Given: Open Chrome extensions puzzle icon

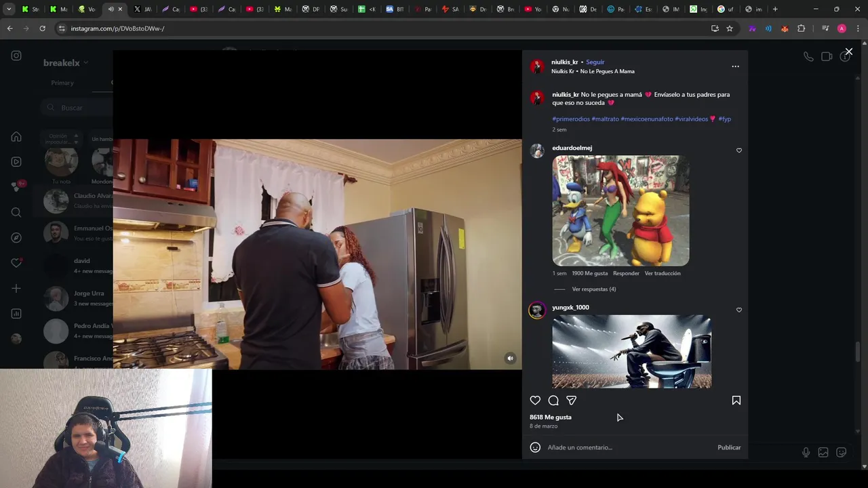Looking at the screenshot, I should (x=802, y=28).
